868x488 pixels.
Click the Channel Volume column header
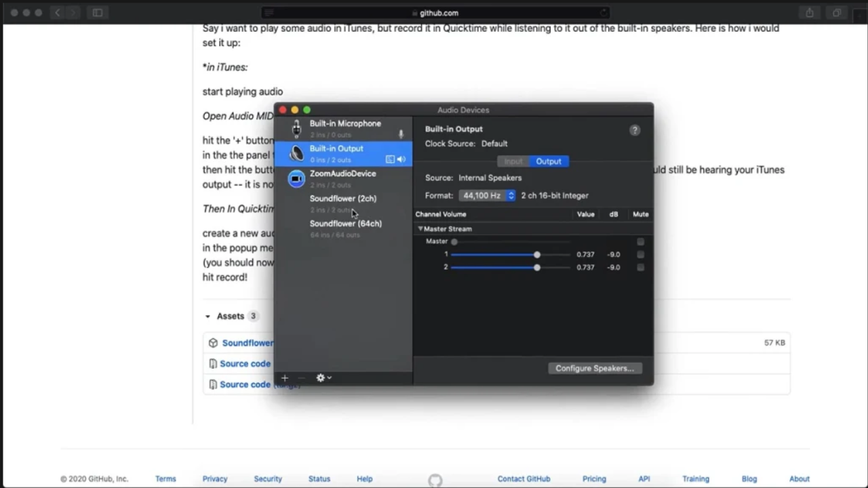click(441, 214)
